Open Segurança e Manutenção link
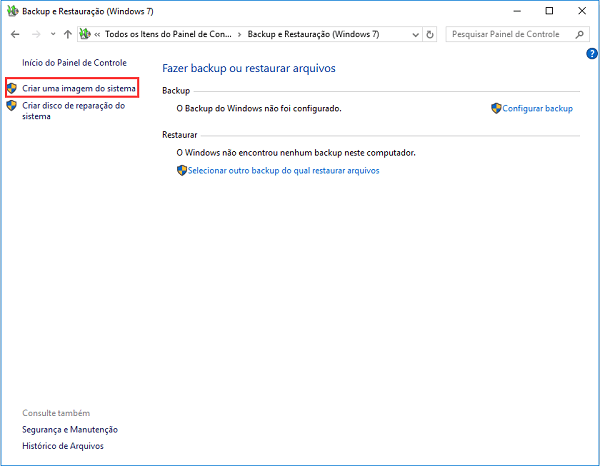The height and width of the screenshot is (466, 600). tap(70, 429)
